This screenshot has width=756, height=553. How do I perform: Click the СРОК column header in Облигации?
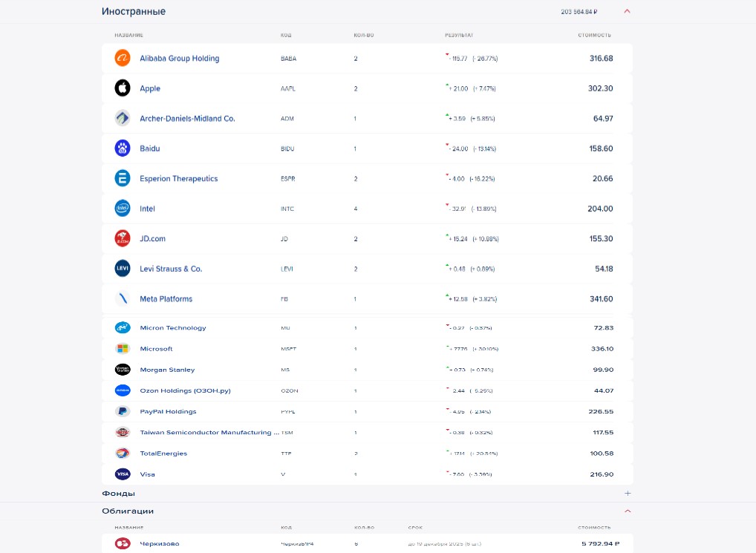point(415,528)
